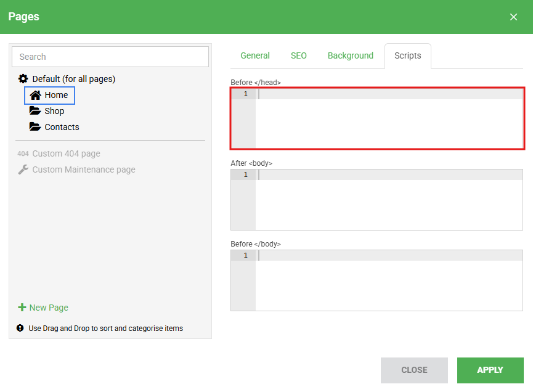Focus the Search pages input field

click(x=110, y=57)
